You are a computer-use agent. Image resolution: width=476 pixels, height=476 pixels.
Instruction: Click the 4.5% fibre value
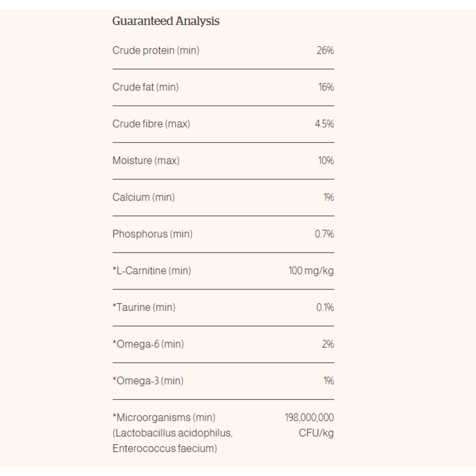click(324, 124)
